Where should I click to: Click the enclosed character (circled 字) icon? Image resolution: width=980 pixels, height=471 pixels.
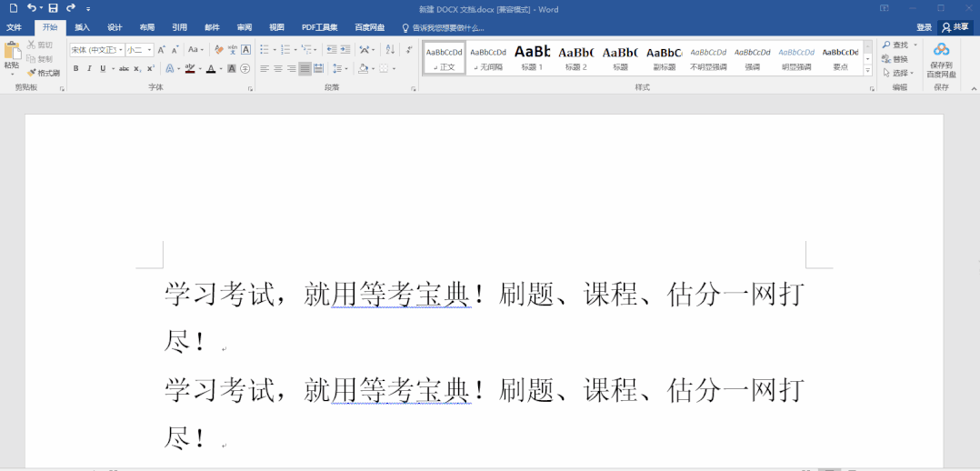(245, 69)
